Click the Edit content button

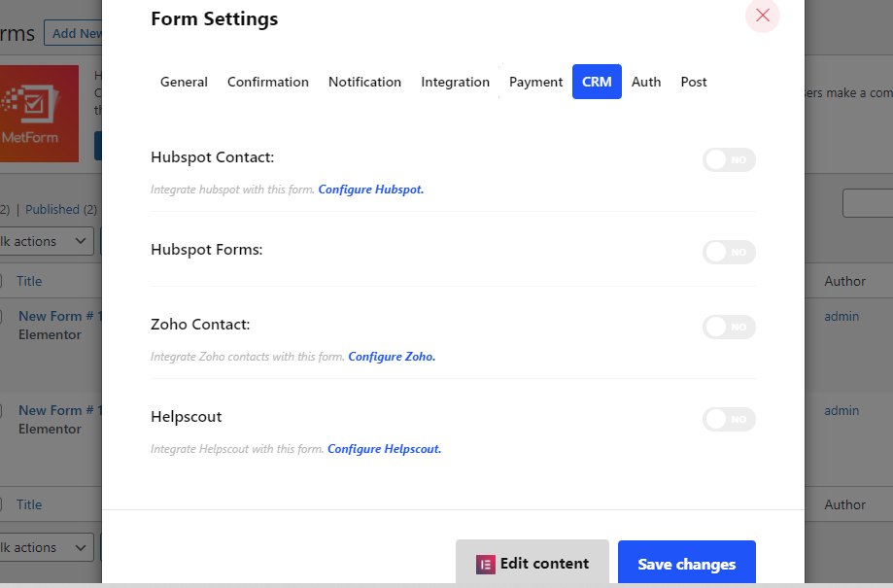[x=532, y=564]
